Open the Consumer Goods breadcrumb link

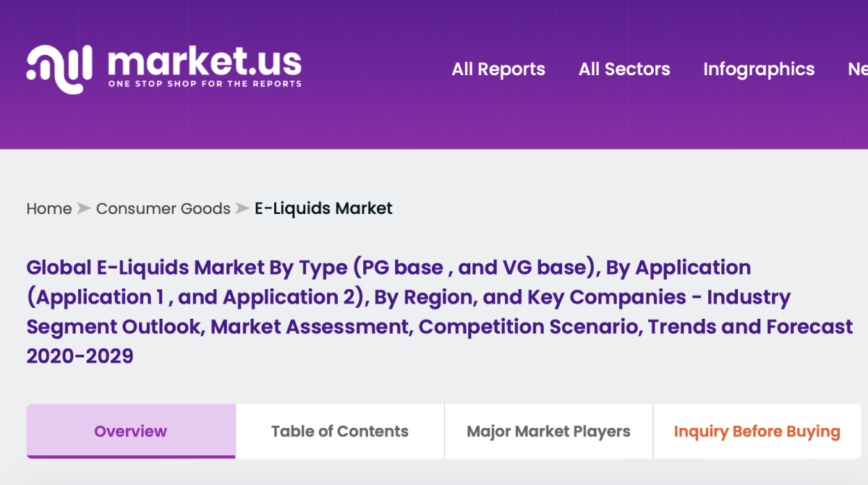tap(163, 209)
